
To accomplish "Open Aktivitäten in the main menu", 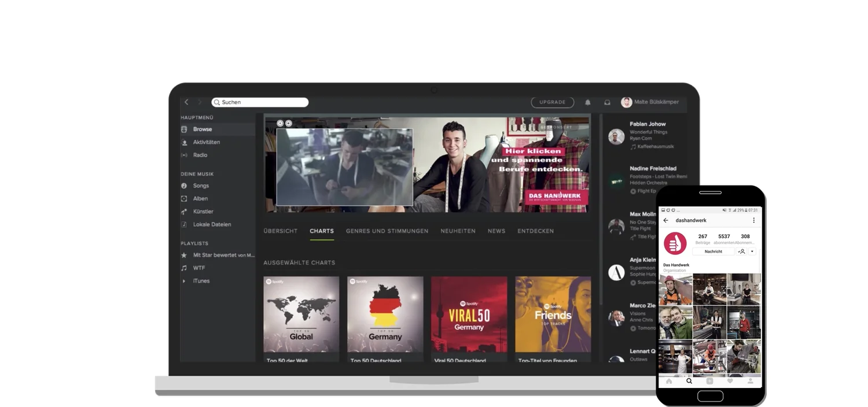I will (207, 142).
